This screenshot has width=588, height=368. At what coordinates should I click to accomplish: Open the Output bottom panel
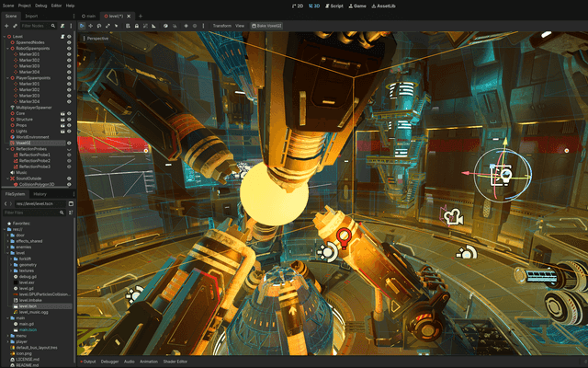point(88,362)
